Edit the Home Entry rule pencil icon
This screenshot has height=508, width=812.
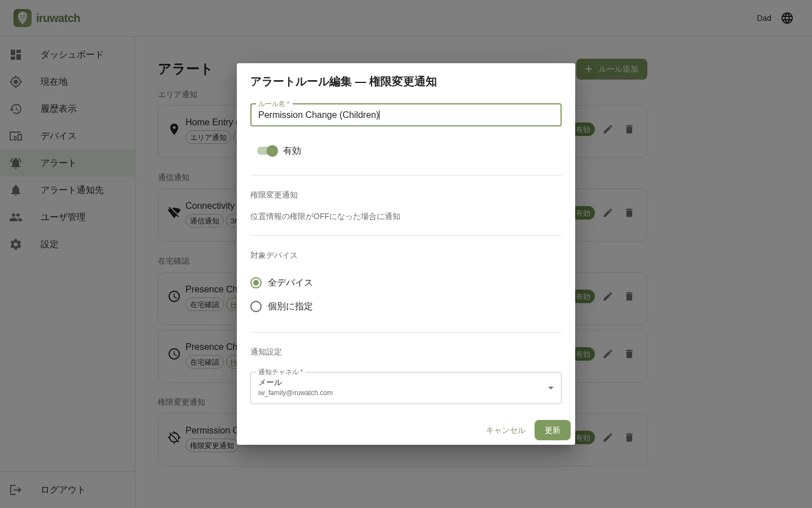(x=608, y=129)
